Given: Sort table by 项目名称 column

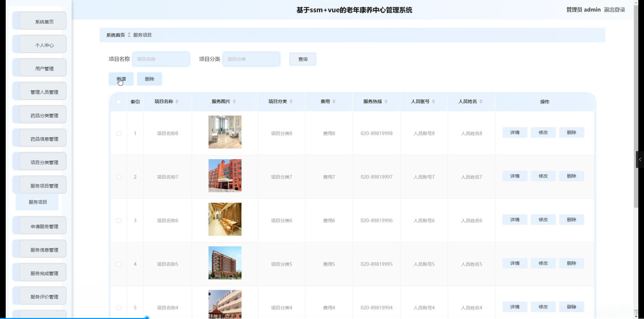Looking at the screenshot, I should [x=177, y=101].
